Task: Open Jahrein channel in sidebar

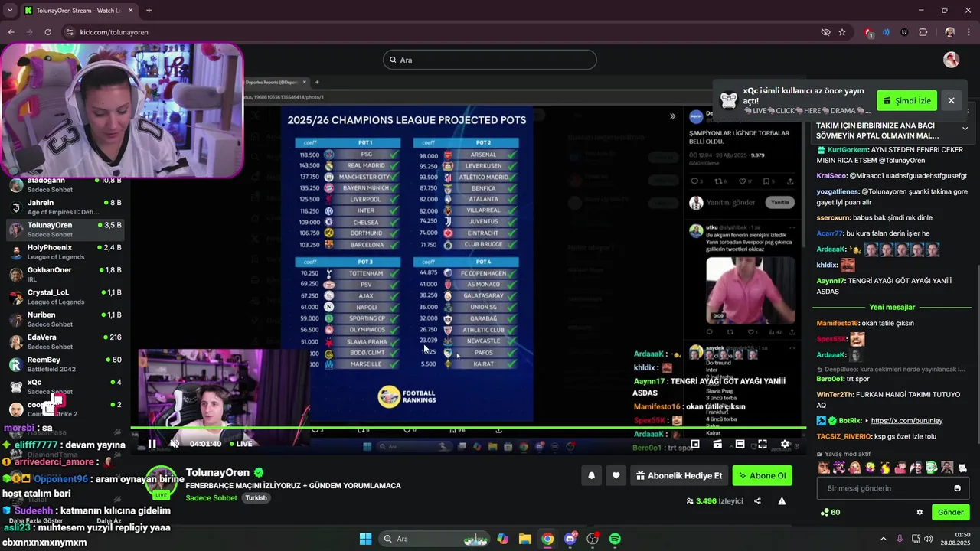Action: 64,207
